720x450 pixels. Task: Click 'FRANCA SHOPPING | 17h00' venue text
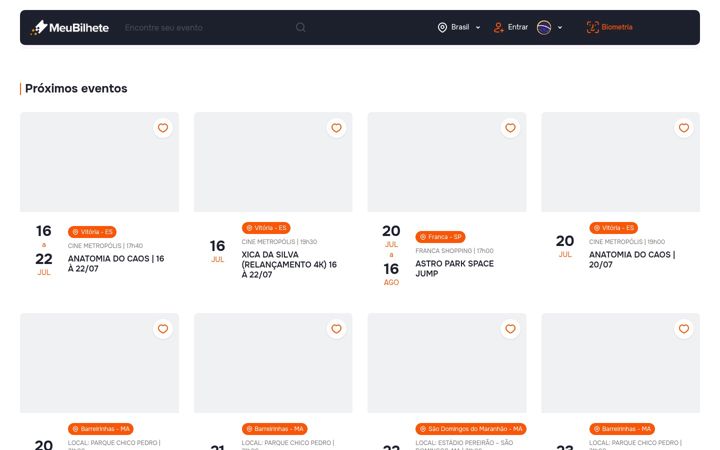pos(455,251)
